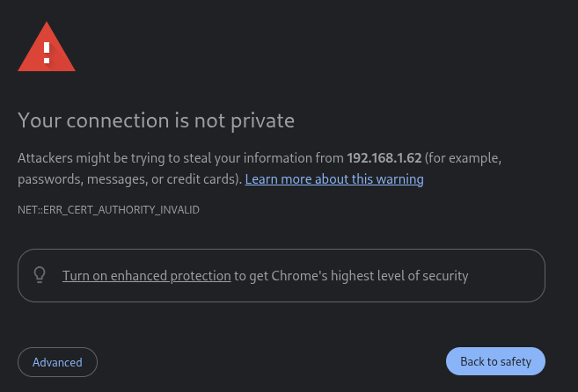
Task: Open the Advanced options button
Action: 57,362
